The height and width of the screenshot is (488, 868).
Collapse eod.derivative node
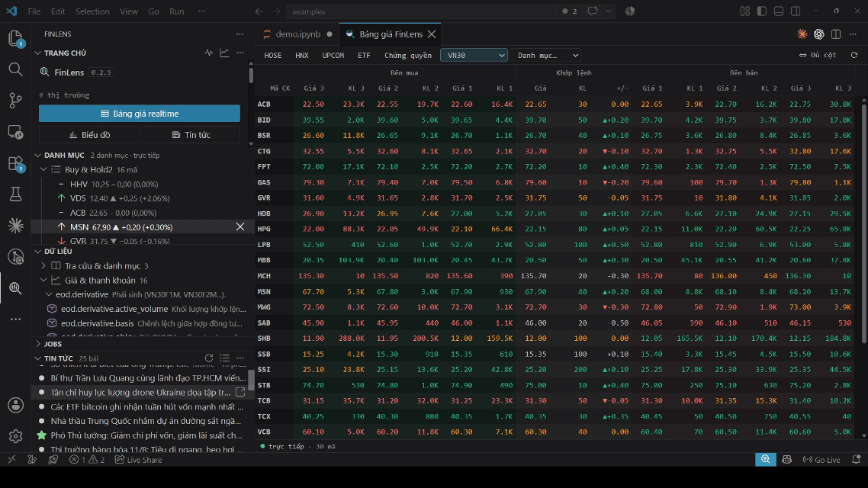pyautogui.click(x=49, y=294)
